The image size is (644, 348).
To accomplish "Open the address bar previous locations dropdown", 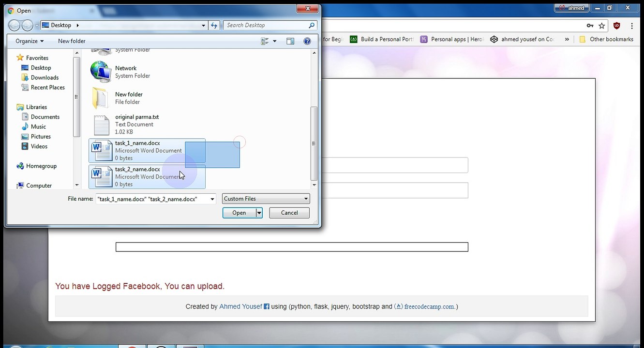I will pos(204,25).
